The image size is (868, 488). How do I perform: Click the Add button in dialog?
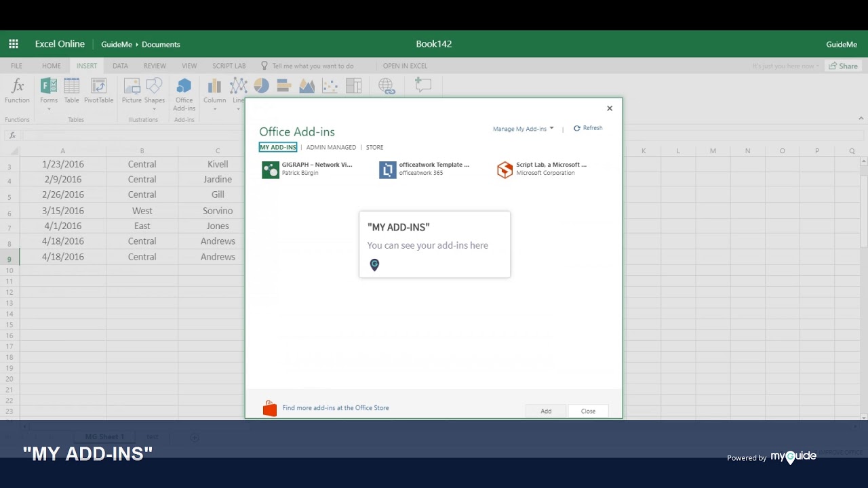point(546,411)
